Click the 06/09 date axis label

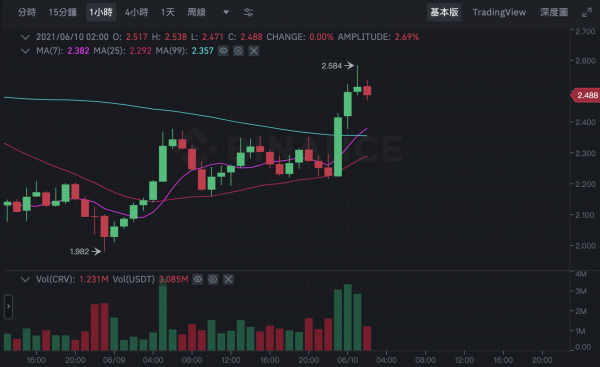(114, 360)
